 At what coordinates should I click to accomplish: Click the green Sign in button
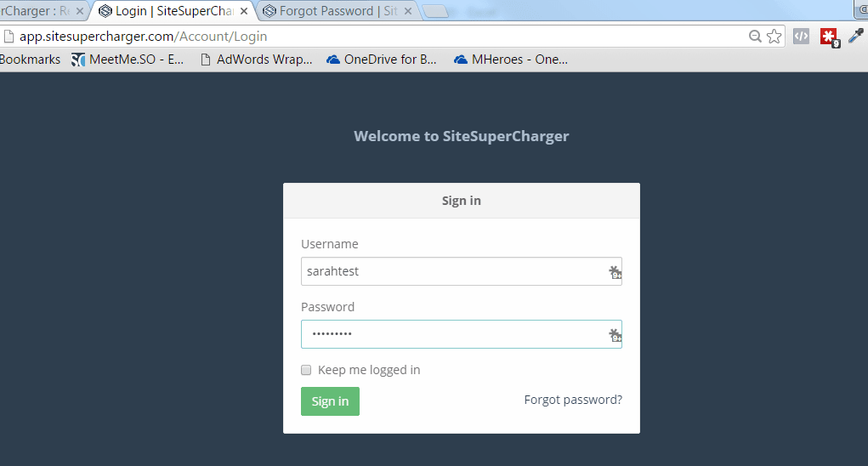click(x=330, y=401)
